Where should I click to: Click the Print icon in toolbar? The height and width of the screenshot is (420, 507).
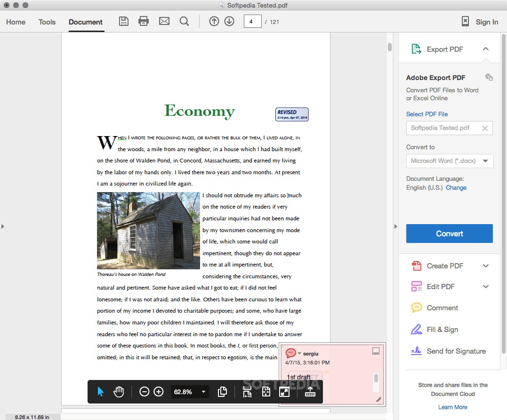click(144, 21)
